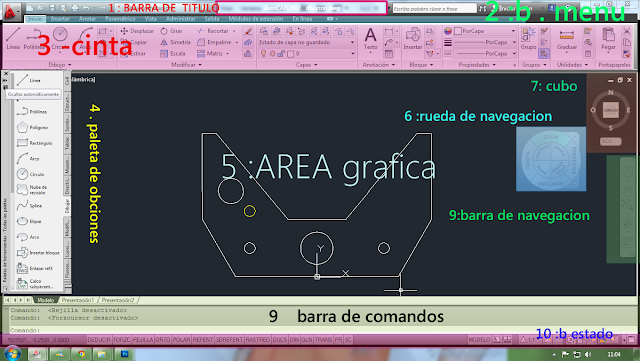The image size is (640, 361).
Task: Open the Paramétrico ribbon tab
Action: pos(120,19)
